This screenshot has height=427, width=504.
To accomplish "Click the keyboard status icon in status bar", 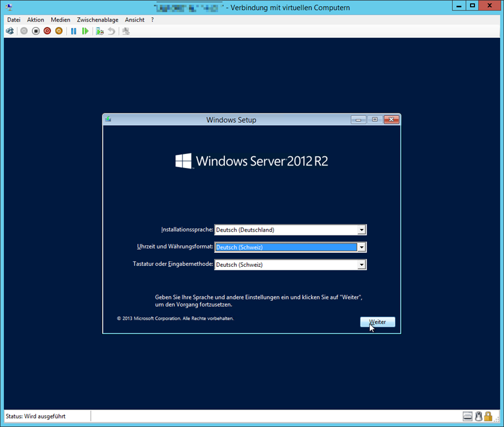I will 468,416.
